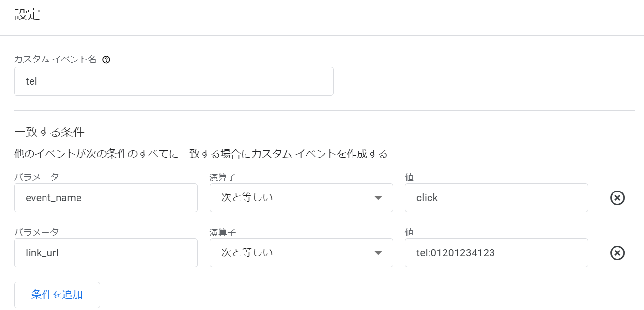Select the link_url parameter field
The width and height of the screenshot is (644, 310).
pos(106,253)
